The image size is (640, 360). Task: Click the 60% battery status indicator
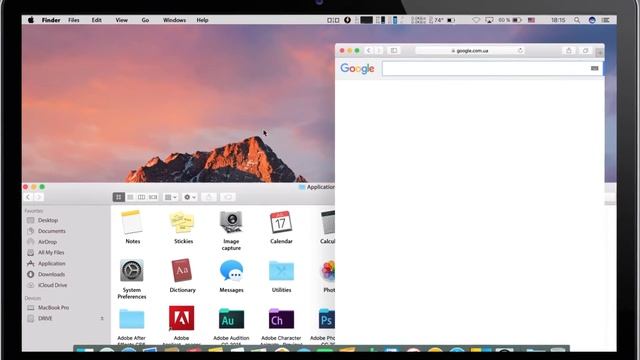click(x=510, y=20)
